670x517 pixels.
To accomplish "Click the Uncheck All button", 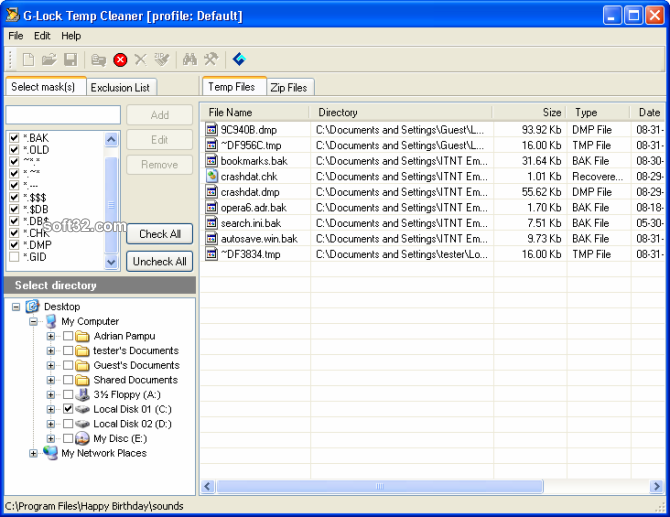I will pyautogui.click(x=160, y=261).
